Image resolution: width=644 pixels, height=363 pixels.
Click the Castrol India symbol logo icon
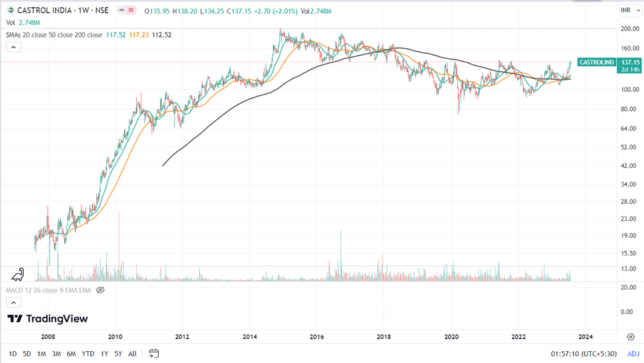tap(10, 11)
